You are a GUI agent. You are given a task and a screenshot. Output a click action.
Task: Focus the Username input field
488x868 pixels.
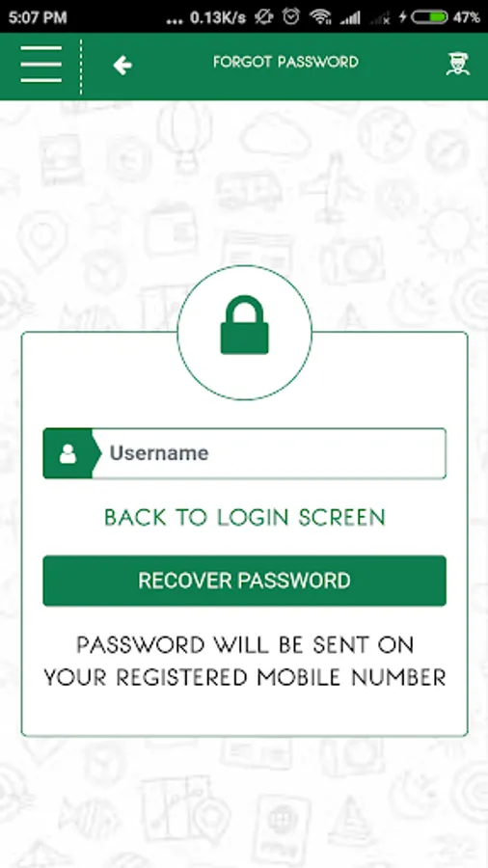(x=245, y=453)
